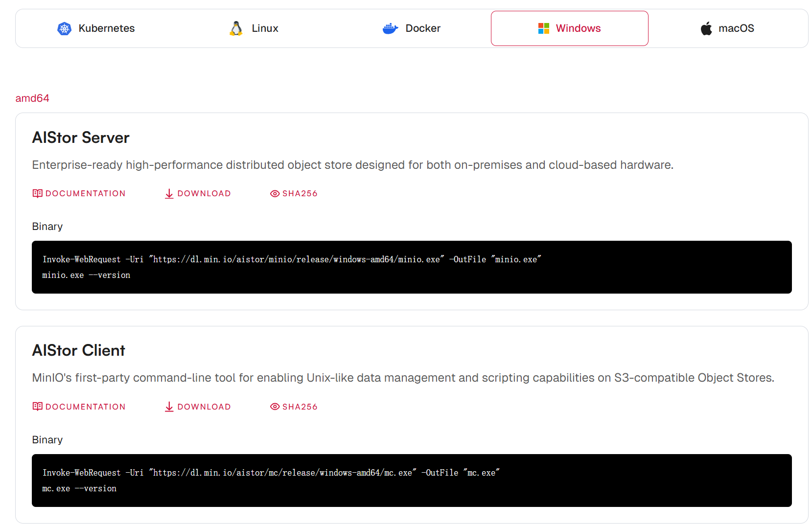Open AIStor Server DOCUMENTATION link

[x=85, y=194]
